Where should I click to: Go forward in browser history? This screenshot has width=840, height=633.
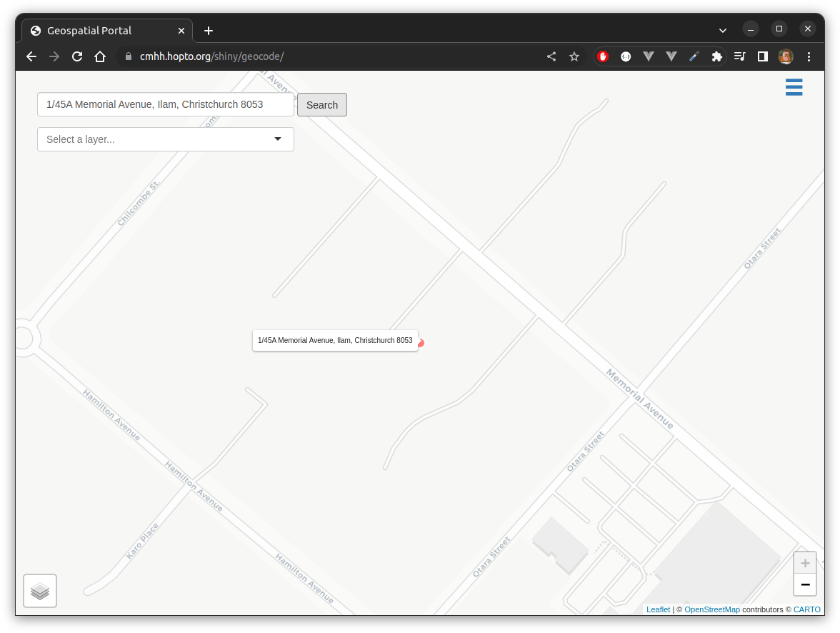tap(54, 56)
